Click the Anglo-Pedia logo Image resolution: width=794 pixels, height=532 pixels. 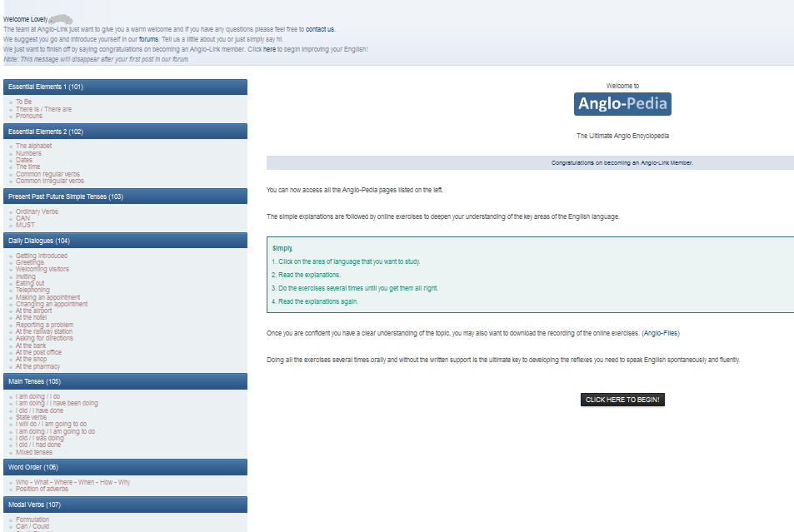coord(622,104)
